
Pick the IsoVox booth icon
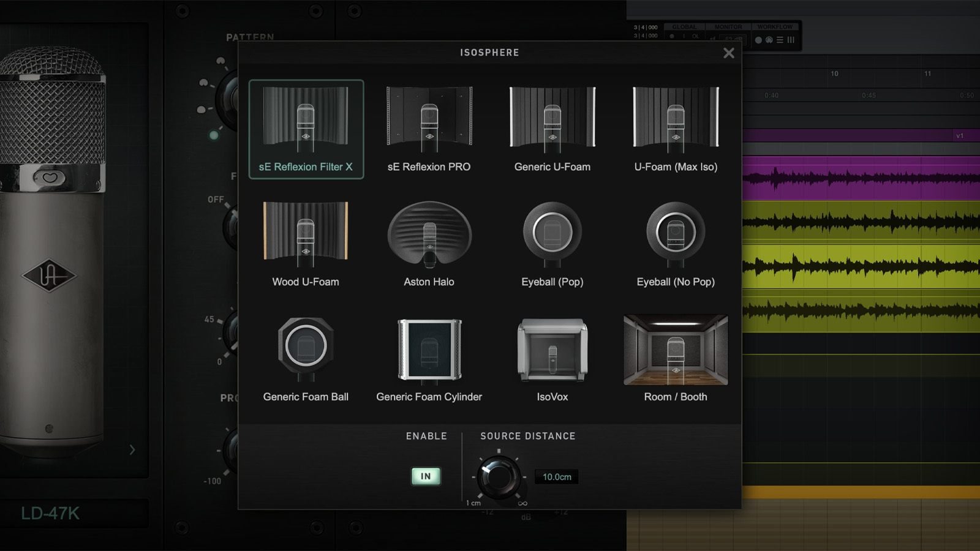pyautogui.click(x=552, y=350)
